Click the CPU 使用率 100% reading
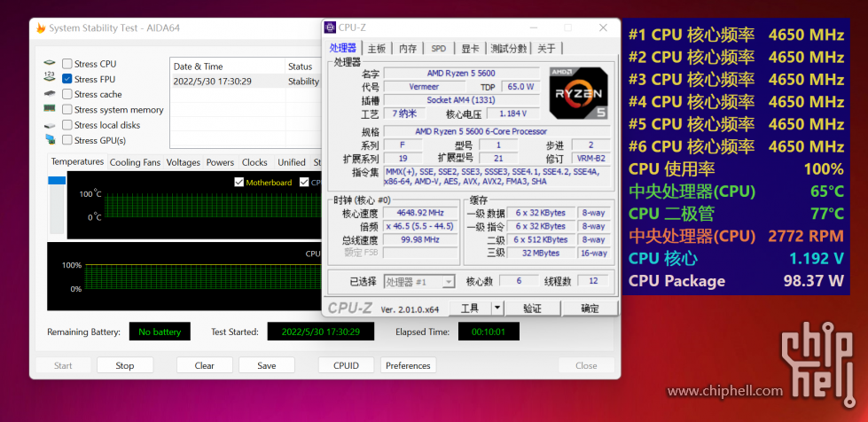868x422 pixels. pyautogui.click(x=736, y=169)
